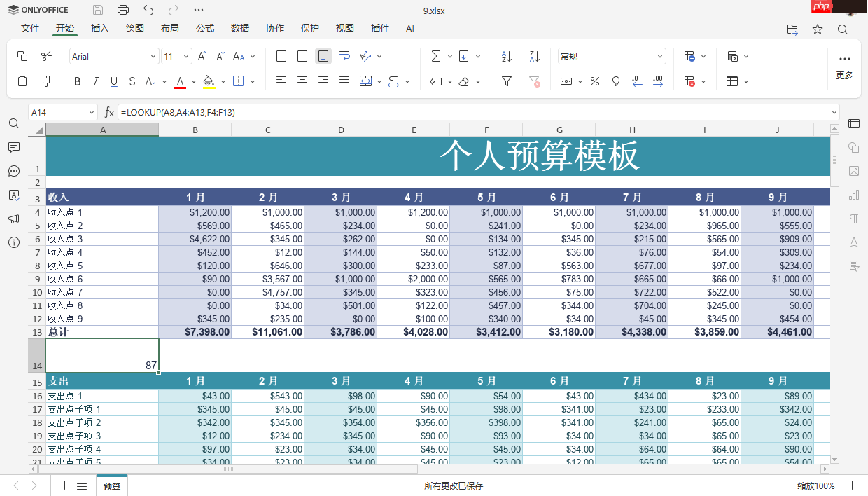This screenshot has height=496, width=868.
Task: Select the AutoSum icon
Action: click(x=435, y=55)
